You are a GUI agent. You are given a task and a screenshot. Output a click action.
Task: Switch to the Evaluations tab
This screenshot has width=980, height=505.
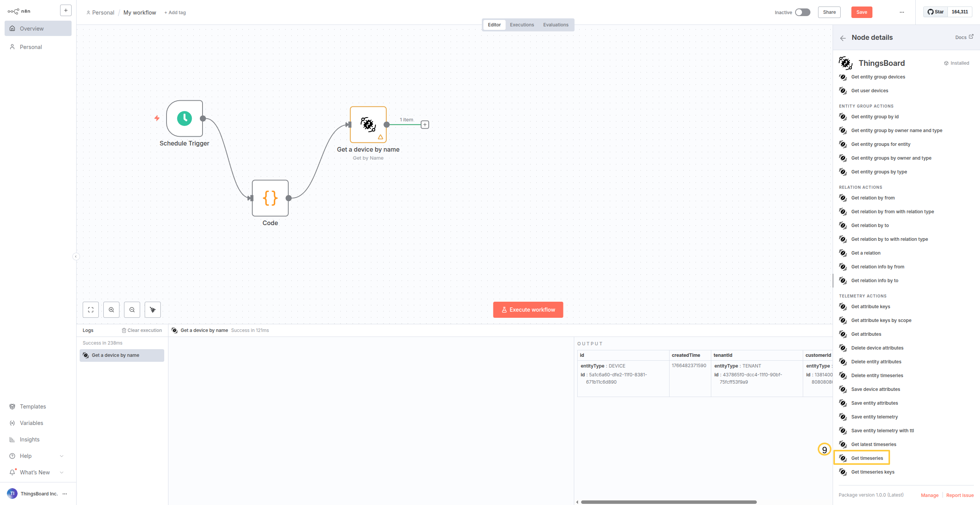pos(555,25)
